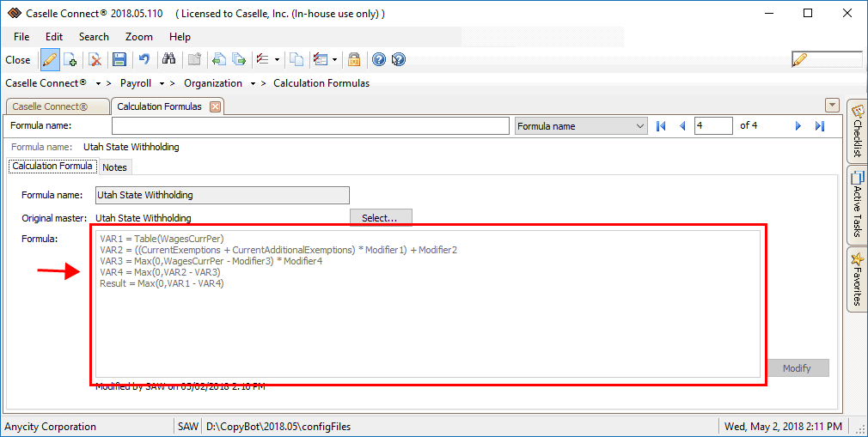Click Anycity Corporation in status bar
868x437 pixels.
tap(51, 427)
